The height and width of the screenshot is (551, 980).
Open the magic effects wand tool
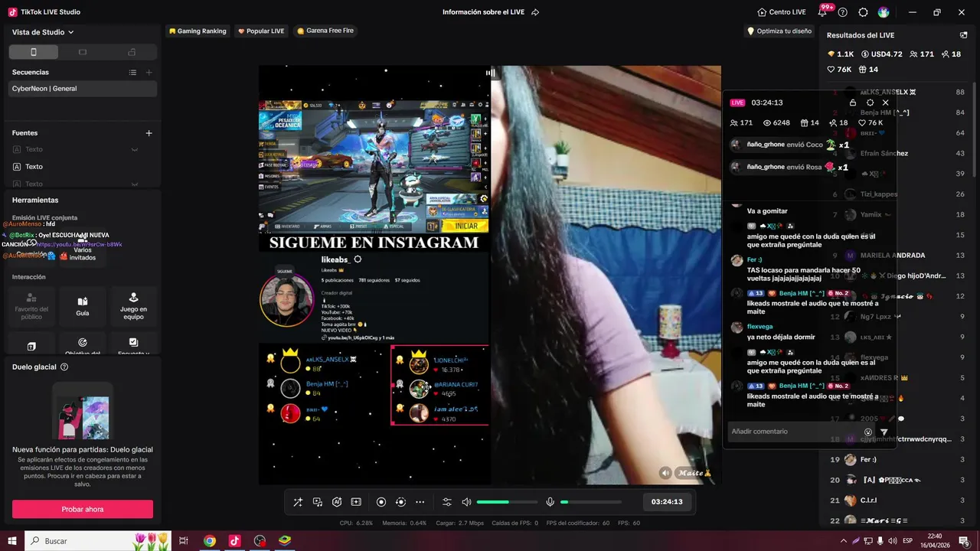[298, 502]
